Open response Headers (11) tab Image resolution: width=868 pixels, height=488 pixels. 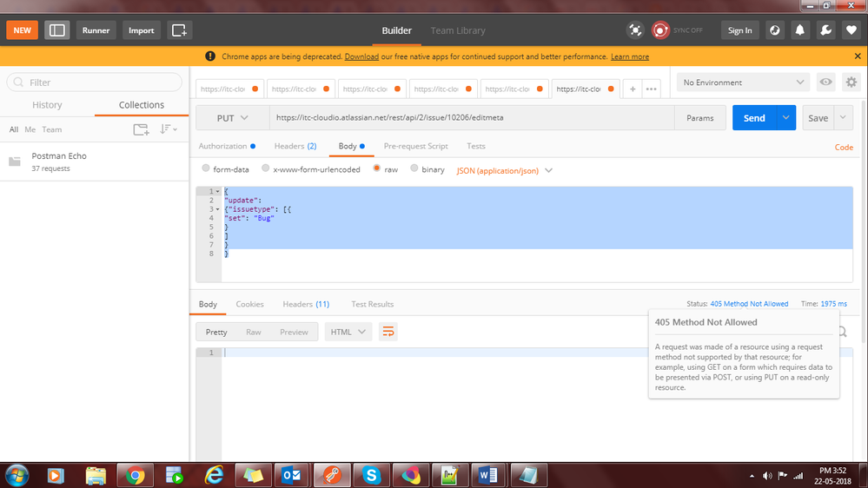pos(306,304)
